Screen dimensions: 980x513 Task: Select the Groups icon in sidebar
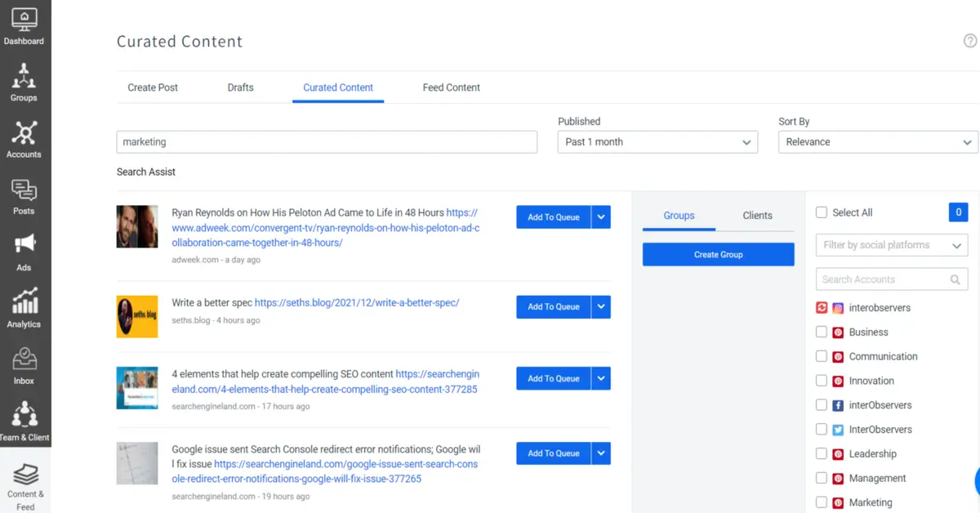coord(24,82)
